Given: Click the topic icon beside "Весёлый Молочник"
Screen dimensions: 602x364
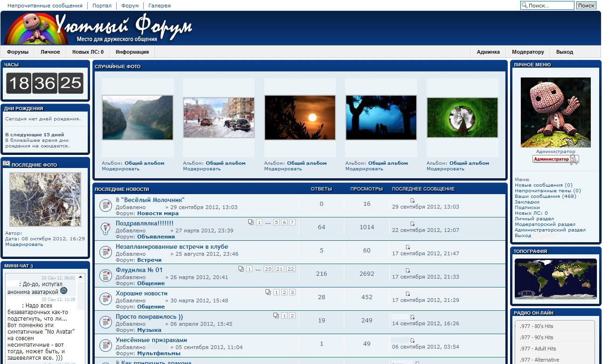Looking at the screenshot, I should (x=105, y=205).
